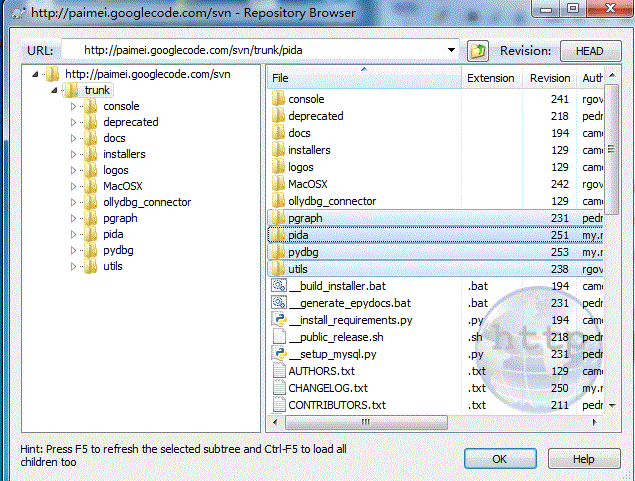Image resolution: width=635 pixels, height=481 pixels.
Task: Click the Help button
Action: tap(583, 459)
